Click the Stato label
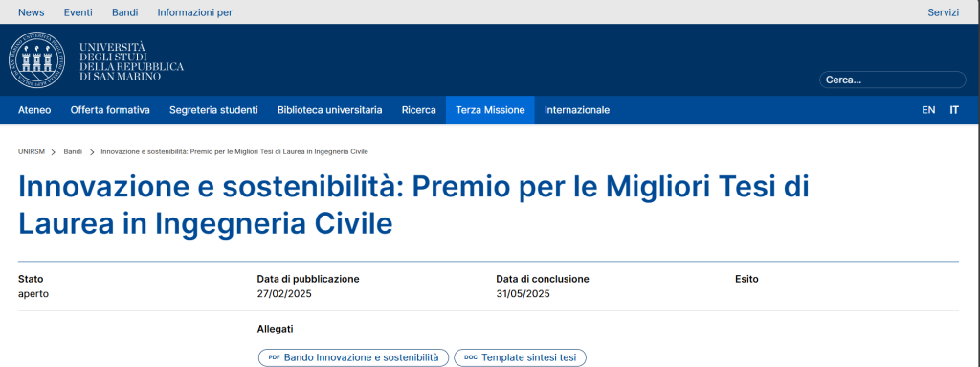The height and width of the screenshot is (367, 980). (31, 279)
